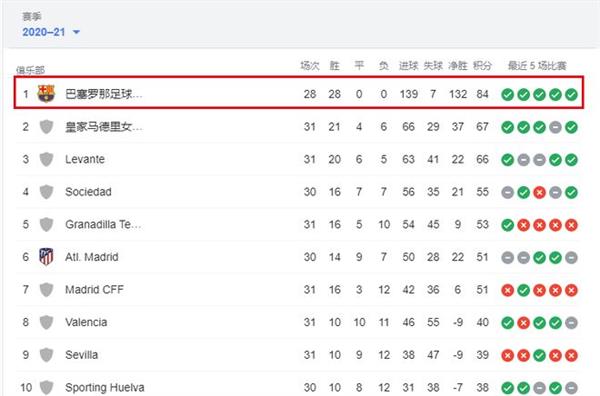Click the Atl. Madrid club crest icon
This screenshot has width=600, height=396.
tap(46, 257)
